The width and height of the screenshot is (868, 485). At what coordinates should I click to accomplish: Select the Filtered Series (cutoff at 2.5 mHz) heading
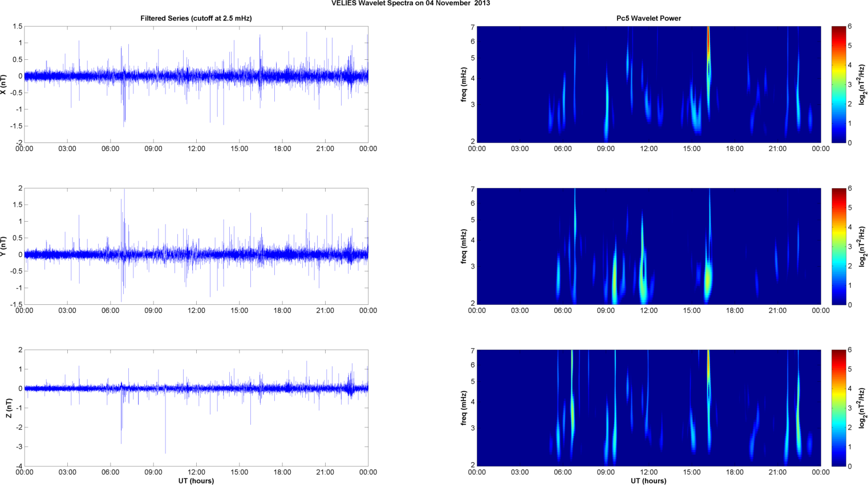[x=196, y=18]
